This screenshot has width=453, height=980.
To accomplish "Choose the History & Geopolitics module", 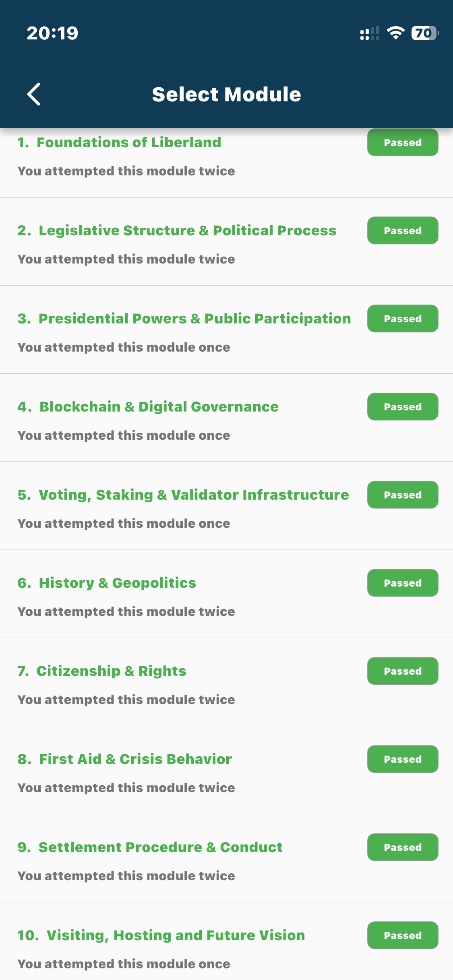I will point(117,583).
